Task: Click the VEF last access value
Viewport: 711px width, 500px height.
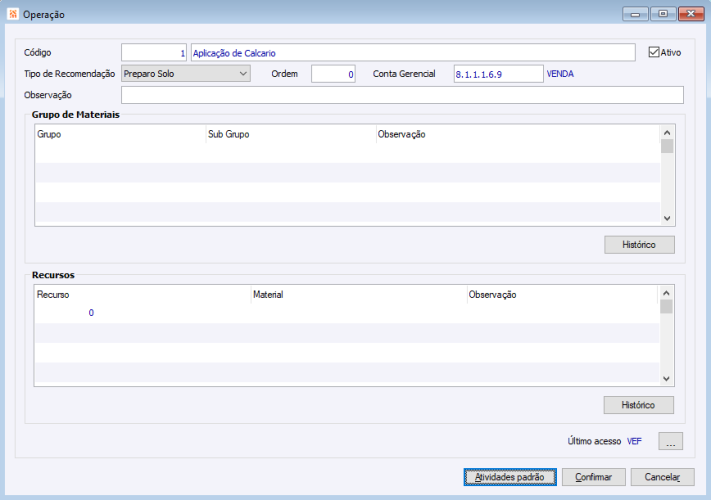Action: pos(634,441)
